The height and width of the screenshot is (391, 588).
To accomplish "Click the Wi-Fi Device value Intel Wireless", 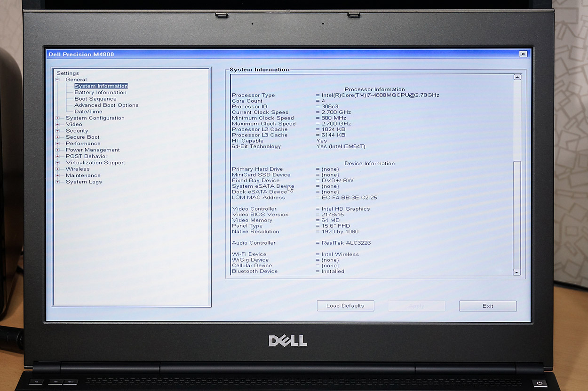I will 340,255.
